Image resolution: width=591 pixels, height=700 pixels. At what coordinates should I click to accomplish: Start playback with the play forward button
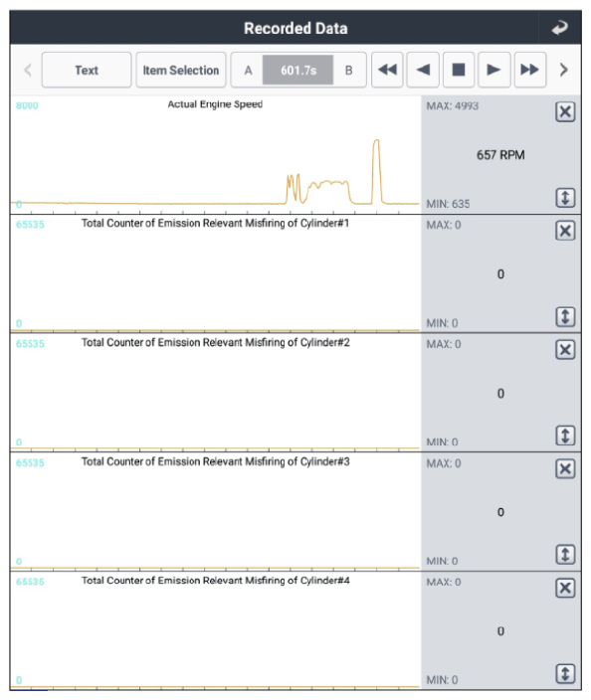pyautogui.click(x=494, y=70)
